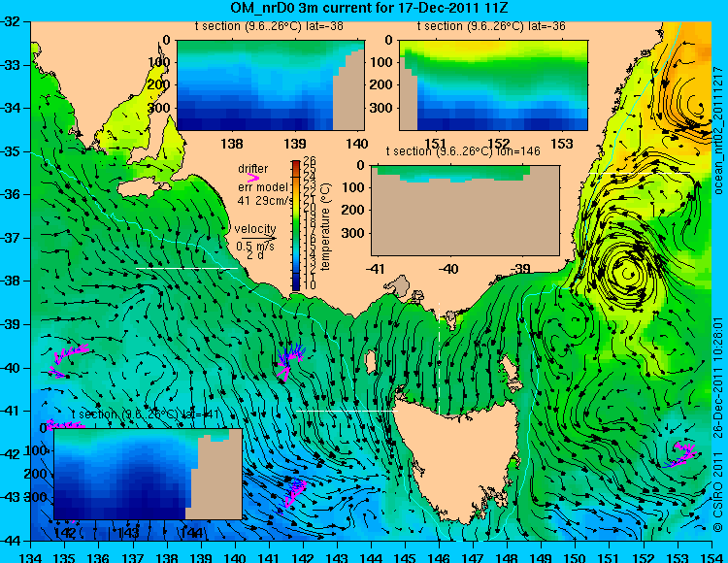The width and height of the screenshot is (728, 563).
Task: Click the '2 d' scale text
Action: (255, 255)
